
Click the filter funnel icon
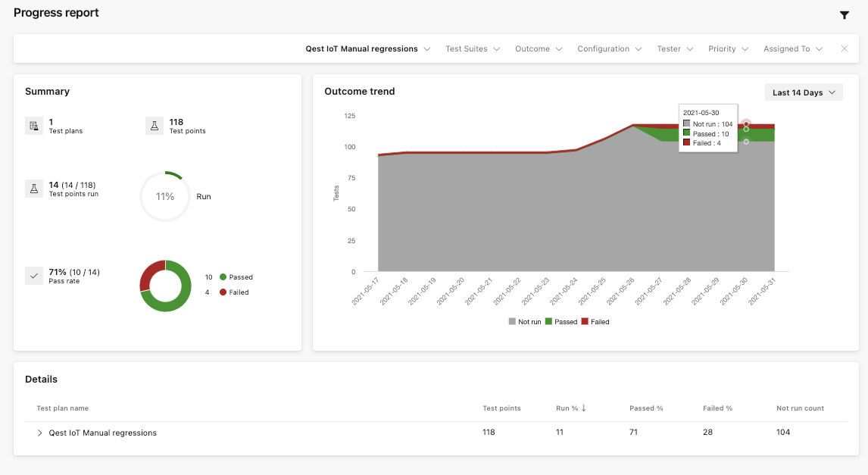tap(845, 15)
